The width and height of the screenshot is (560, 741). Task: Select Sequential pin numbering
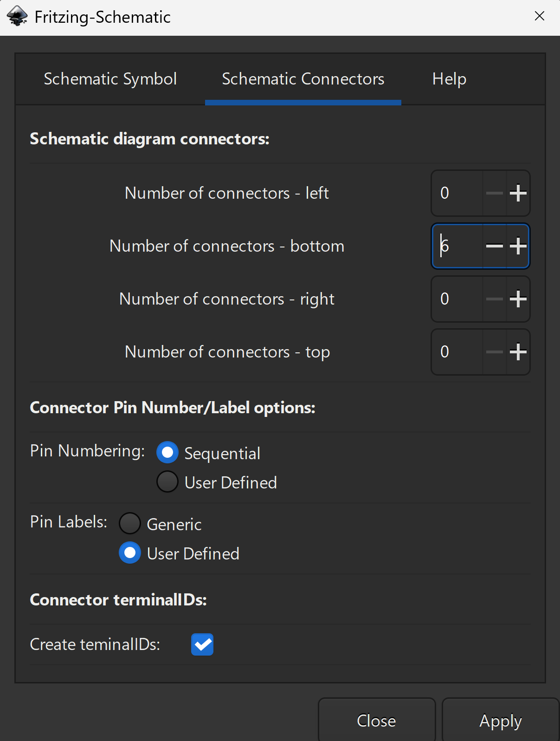(x=167, y=452)
